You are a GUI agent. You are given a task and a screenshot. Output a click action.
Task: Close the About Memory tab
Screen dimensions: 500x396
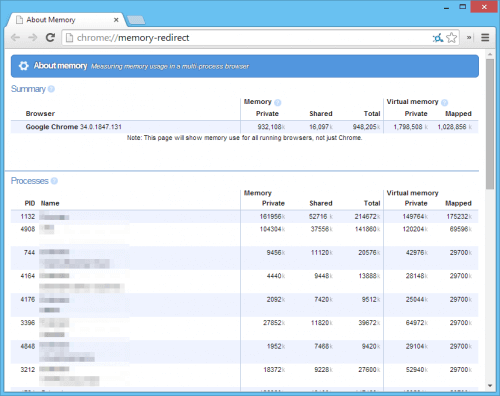click(x=116, y=20)
